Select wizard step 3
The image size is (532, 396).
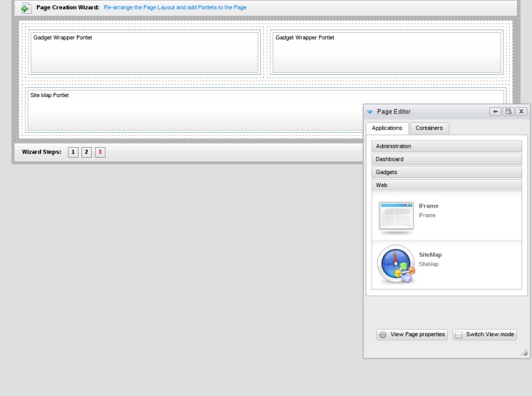tap(100, 152)
